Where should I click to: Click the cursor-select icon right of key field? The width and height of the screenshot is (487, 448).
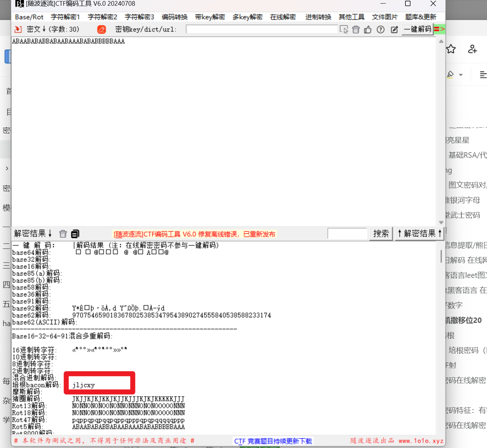point(344,29)
